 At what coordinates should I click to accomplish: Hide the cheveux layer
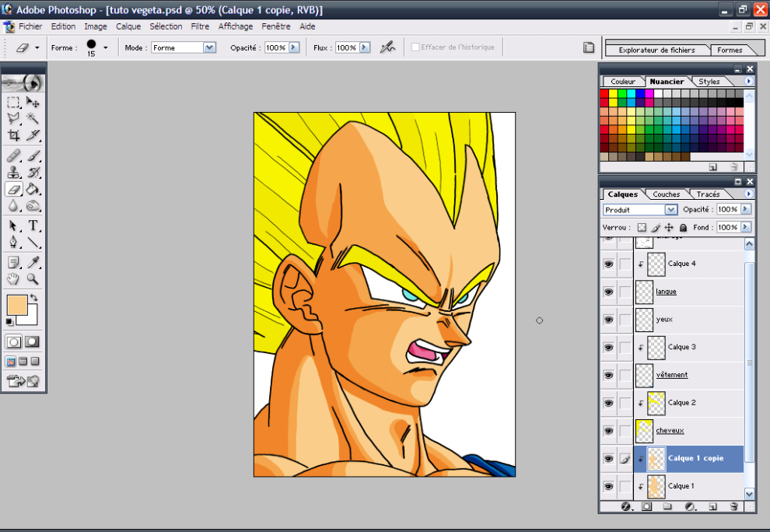click(x=608, y=431)
